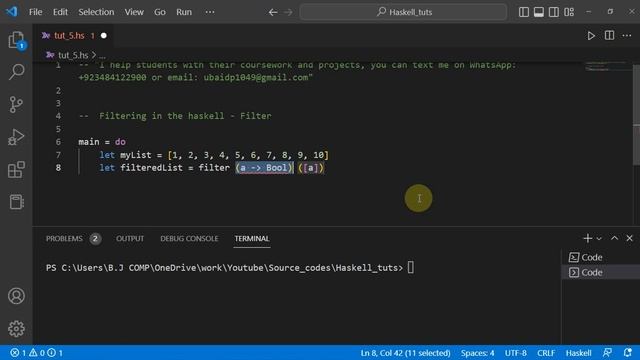Open the Go menu
The width and height of the screenshot is (640, 360).
tap(160, 12)
